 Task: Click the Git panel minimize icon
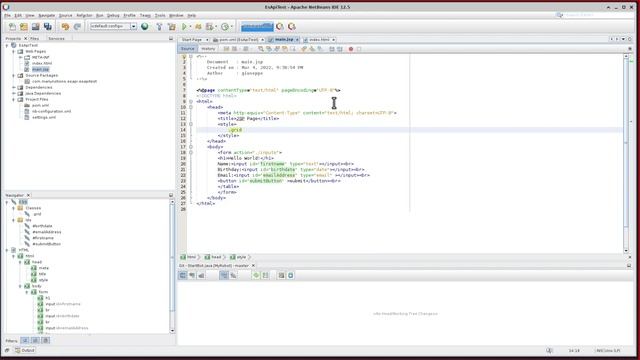(x=629, y=265)
